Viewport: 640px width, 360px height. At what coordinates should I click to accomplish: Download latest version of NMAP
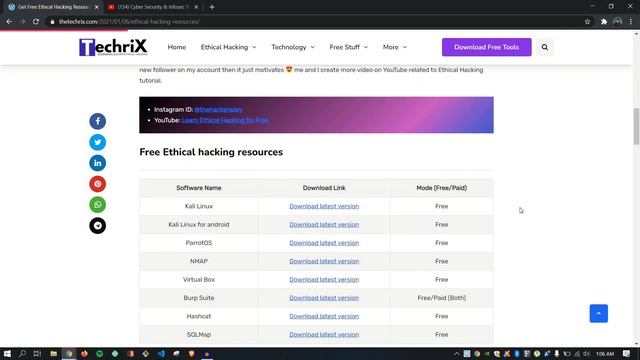pyautogui.click(x=324, y=261)
